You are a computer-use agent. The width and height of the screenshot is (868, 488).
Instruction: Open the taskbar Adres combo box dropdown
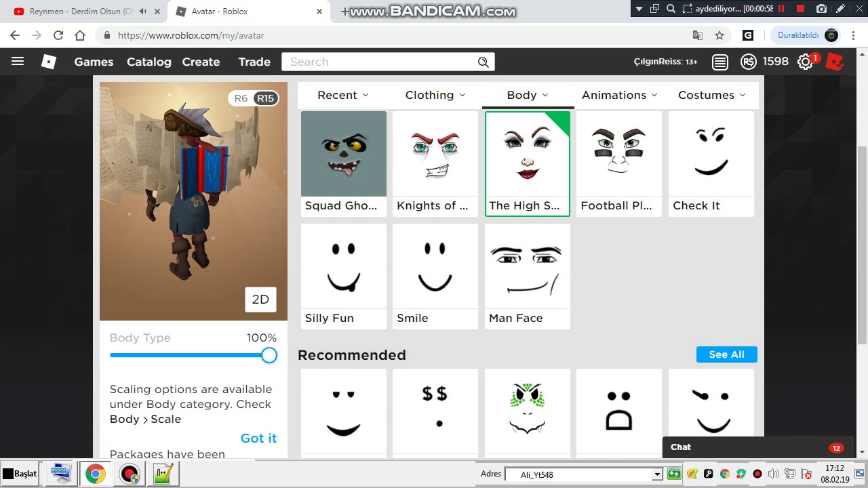[657, 474]
